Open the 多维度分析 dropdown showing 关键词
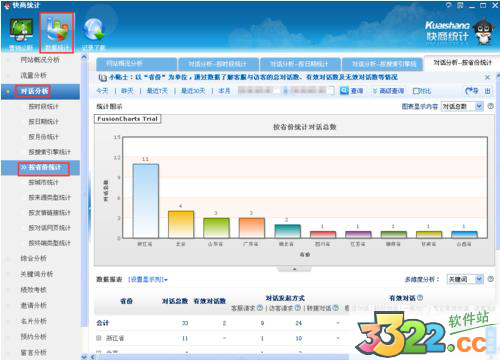Image resolution: width=500 pixels, height=362 pixels. point(465,279)
